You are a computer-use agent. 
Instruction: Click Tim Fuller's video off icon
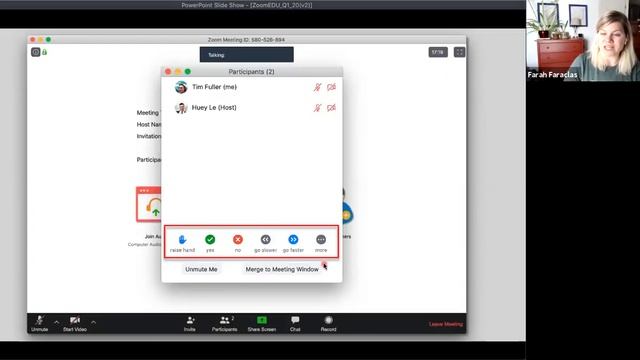click(331, 87)
